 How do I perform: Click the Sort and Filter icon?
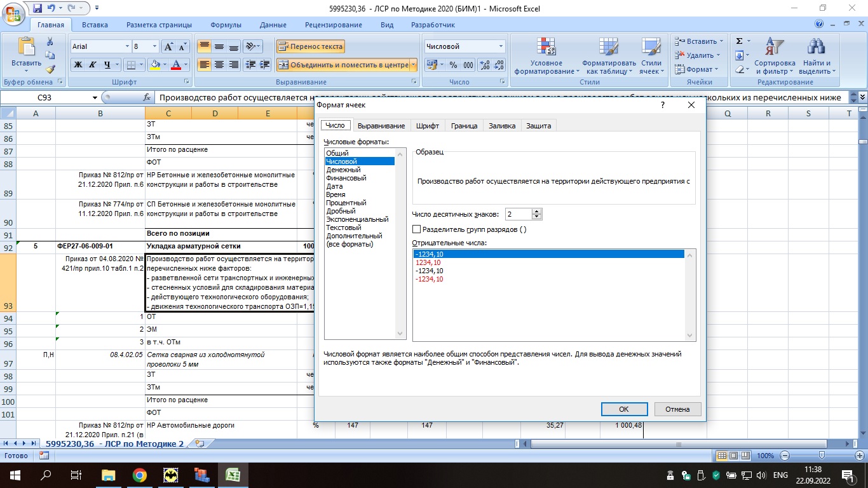tap(774, 56)
